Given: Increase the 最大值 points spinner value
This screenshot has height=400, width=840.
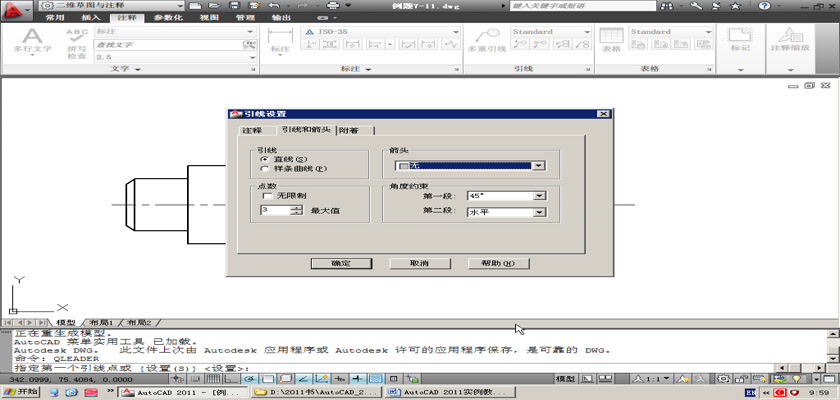Looking at the screenshot, I should (297, 208).
